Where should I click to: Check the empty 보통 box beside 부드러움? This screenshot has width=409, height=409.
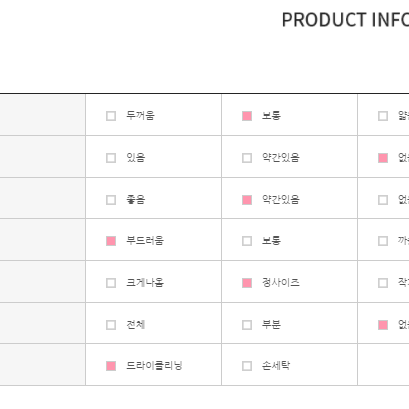click(x=247, y=241)
